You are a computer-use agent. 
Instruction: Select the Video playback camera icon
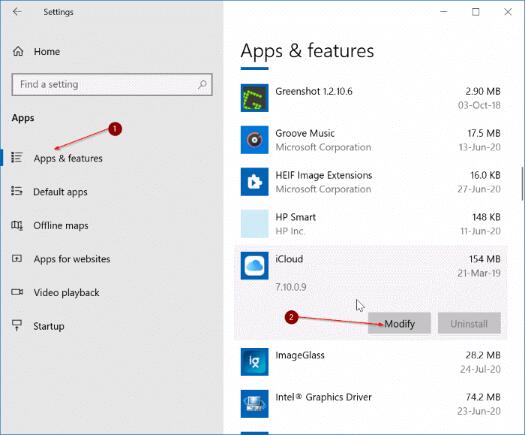coord(17,292)
